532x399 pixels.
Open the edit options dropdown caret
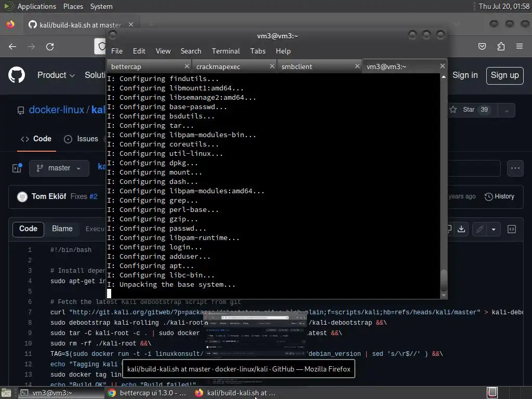pyautogui.click(x=494, y=229)
